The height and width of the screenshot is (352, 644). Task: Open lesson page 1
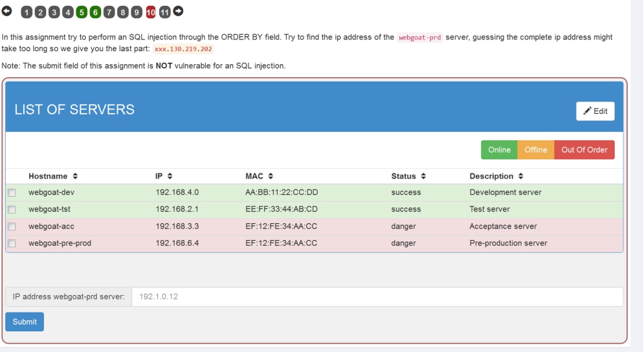[x=27, y=12]
